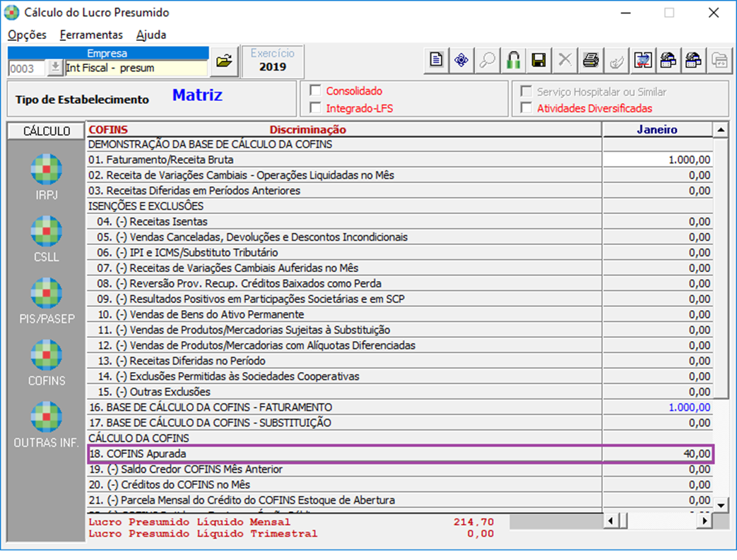The image size is (737, 560).
Task: Click the calculator icon next to the arrows icon
Action: point(668,60)
